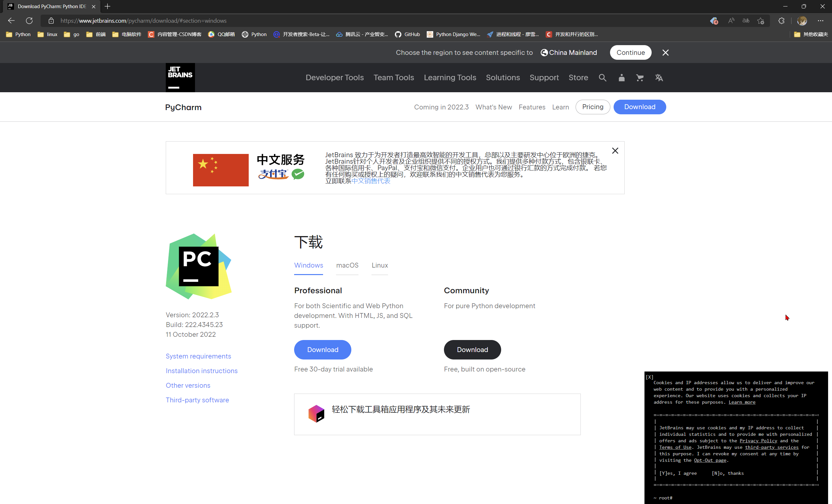Open the Store menu
This screenshot has width=832, height=504.
click(578, 78)
